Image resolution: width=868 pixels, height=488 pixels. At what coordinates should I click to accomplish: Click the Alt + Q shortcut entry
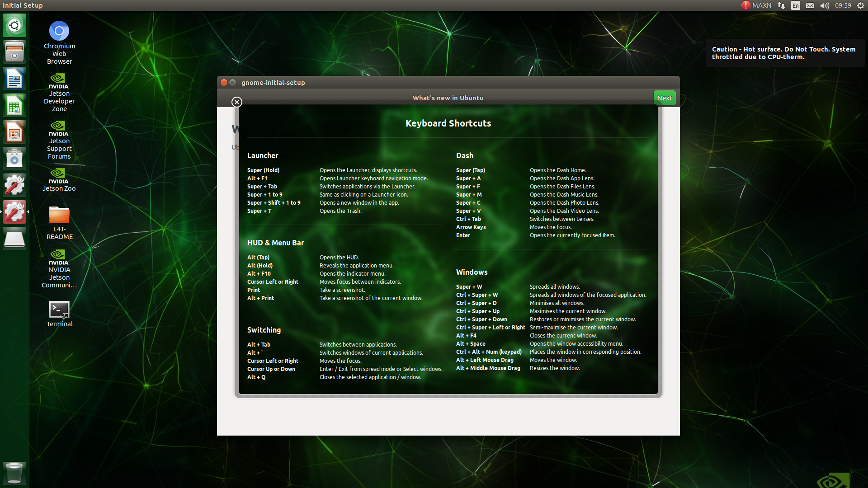[256, 377]
